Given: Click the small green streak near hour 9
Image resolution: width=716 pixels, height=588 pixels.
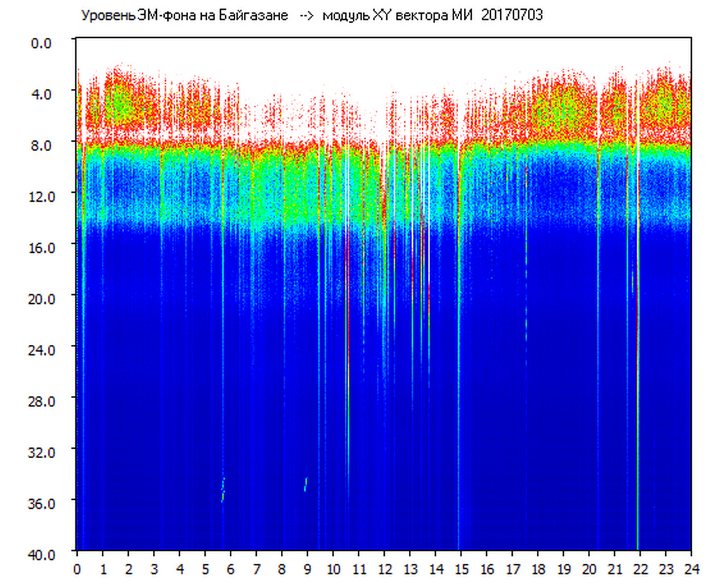Looking at the screenshot, I should pyautogui.click(x=305, y=484).
